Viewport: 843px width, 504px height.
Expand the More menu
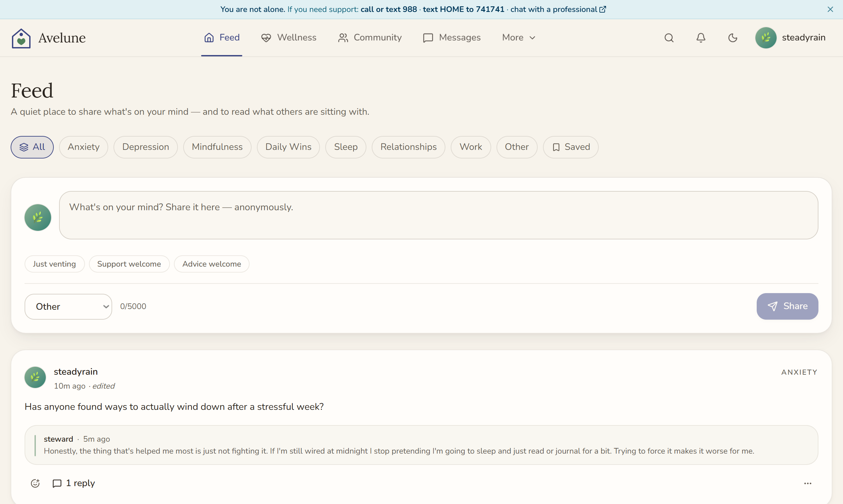click(x=519, y=38)
